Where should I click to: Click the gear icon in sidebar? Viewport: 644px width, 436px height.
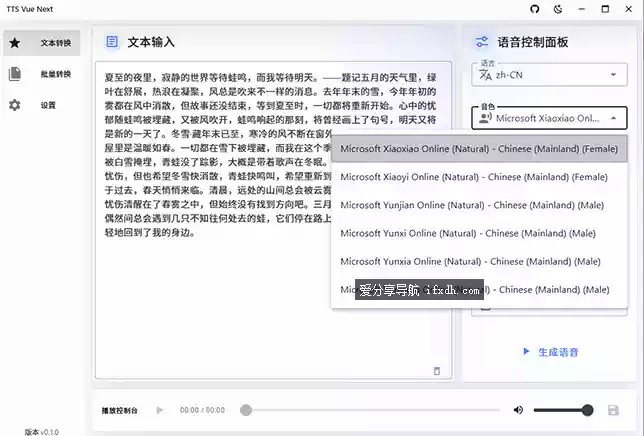(14, 105)
